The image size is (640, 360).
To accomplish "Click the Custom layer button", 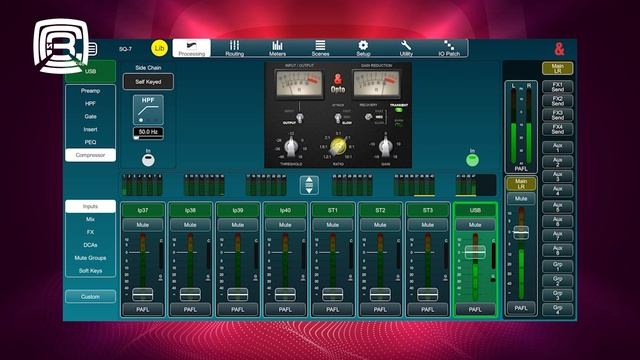I will [x=90, y=297].
